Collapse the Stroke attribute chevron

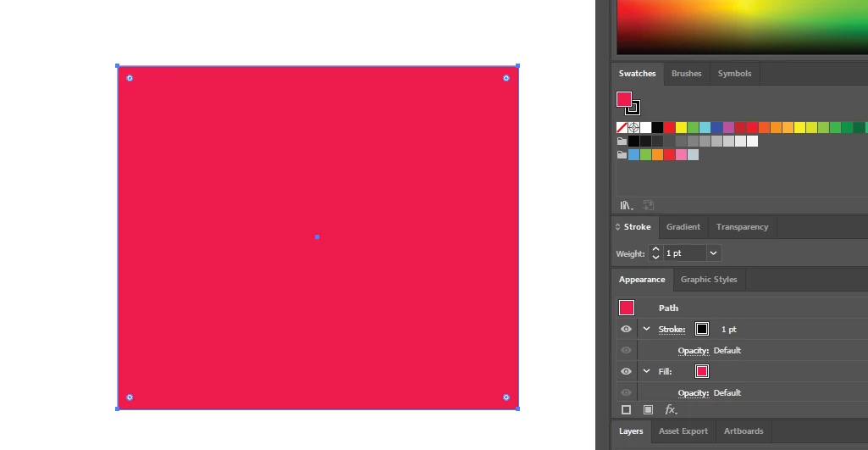[646, 329]
